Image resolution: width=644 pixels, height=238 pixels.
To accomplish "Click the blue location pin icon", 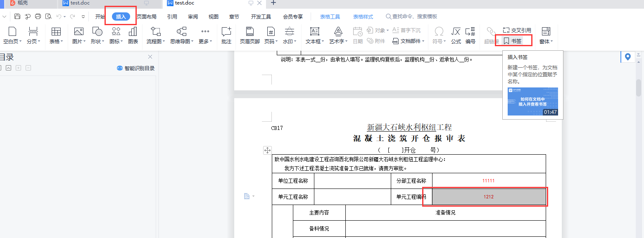I will 628,57.
